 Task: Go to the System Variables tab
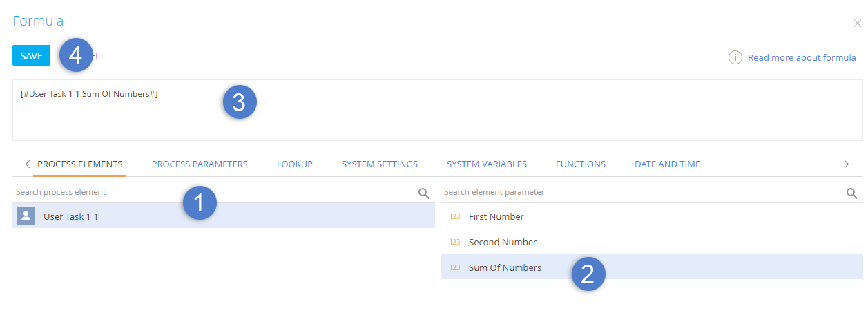[486, 164]
